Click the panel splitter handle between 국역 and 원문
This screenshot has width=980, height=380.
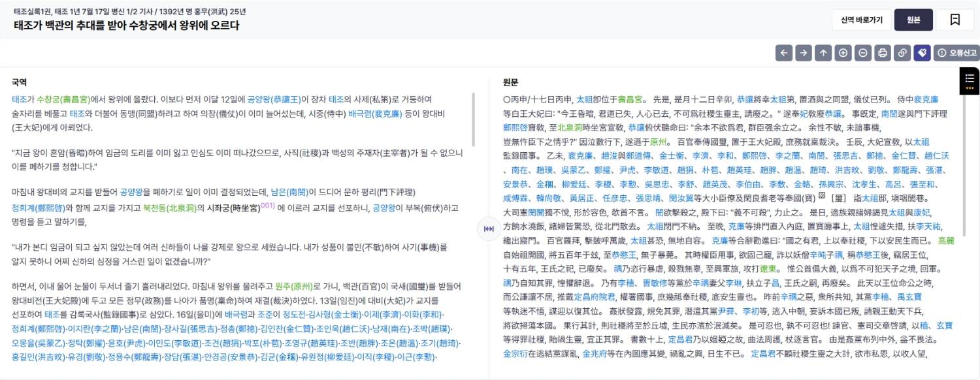coord(489,229)
